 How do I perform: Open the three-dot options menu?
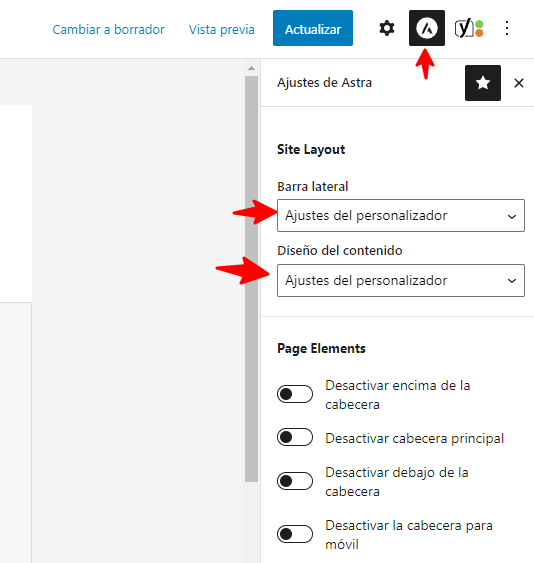point(507,28)
